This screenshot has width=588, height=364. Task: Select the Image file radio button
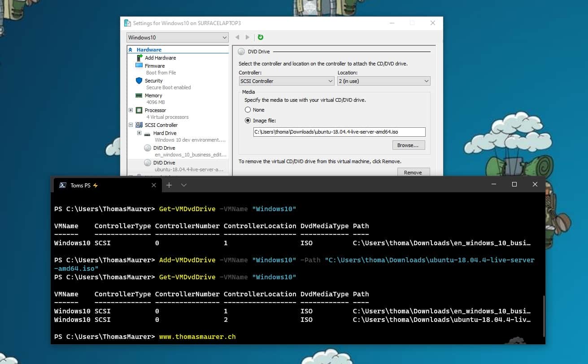tap(248, 121)
